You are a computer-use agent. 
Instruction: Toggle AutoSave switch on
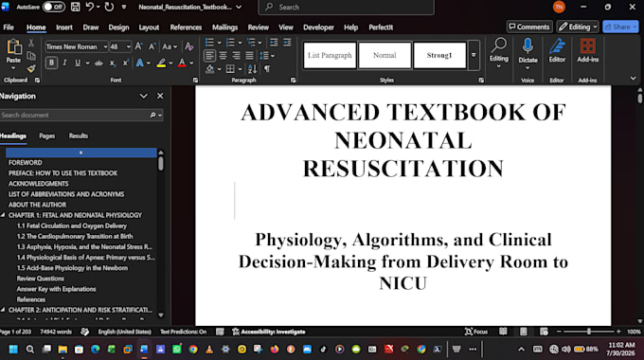click(54, 7)
